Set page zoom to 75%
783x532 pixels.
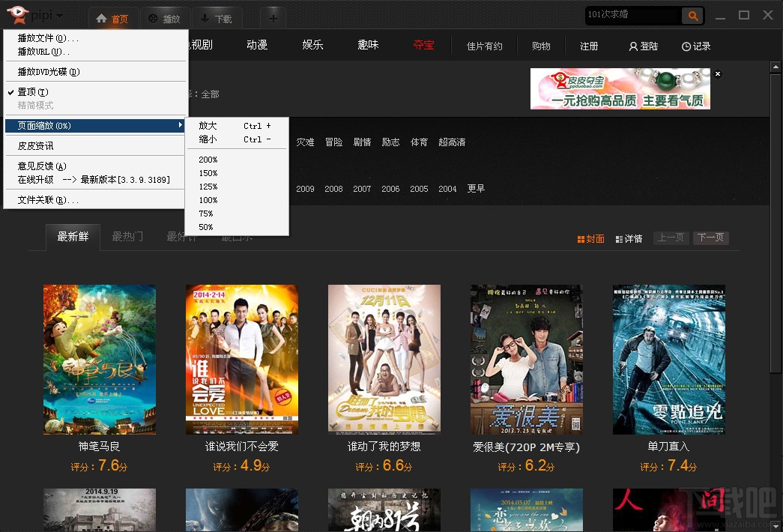coord(237,214)
